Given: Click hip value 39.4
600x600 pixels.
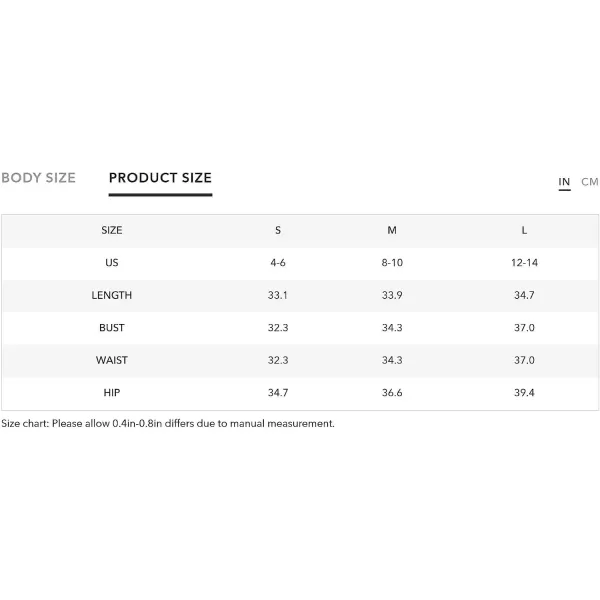Looking at the screenshot, I should tap(524, 393).
